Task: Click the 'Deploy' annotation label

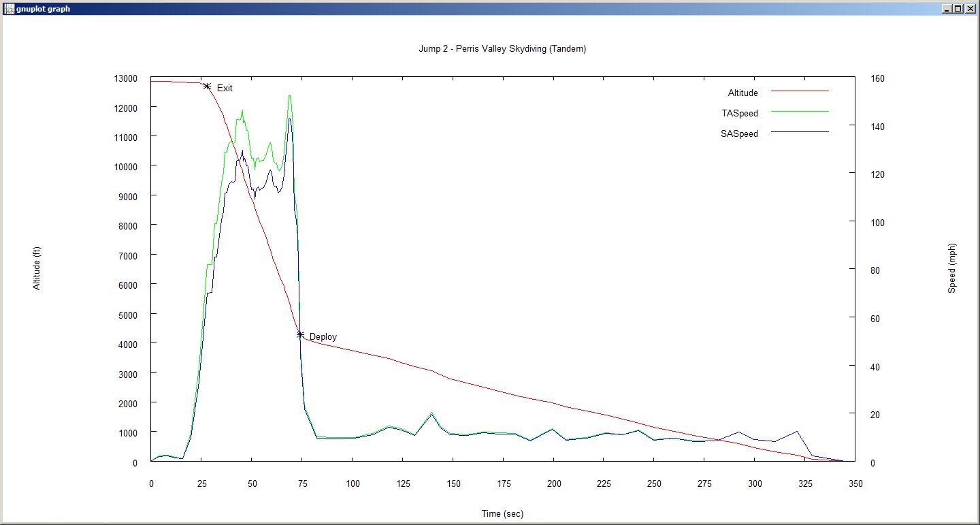Action: [323, 336]
